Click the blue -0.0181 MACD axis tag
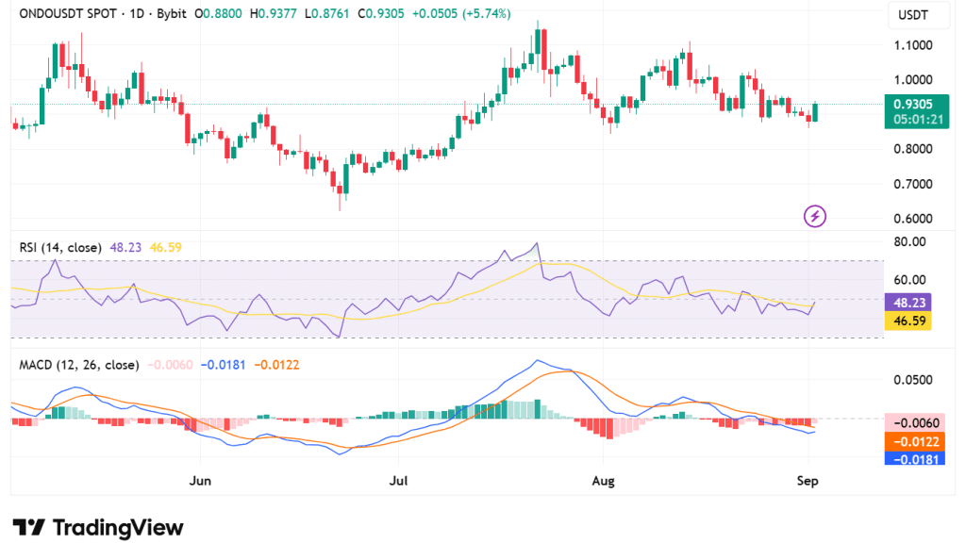The width and height of the screenshot is (966, 560). pos(912,459)
